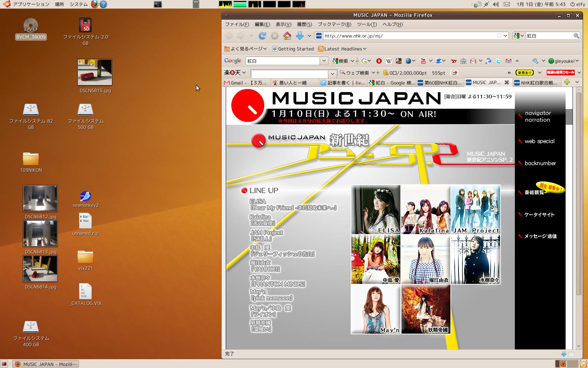The image size is (588, 368).
Task: Click the Stop loading button
Action: (x=275, y=36)
